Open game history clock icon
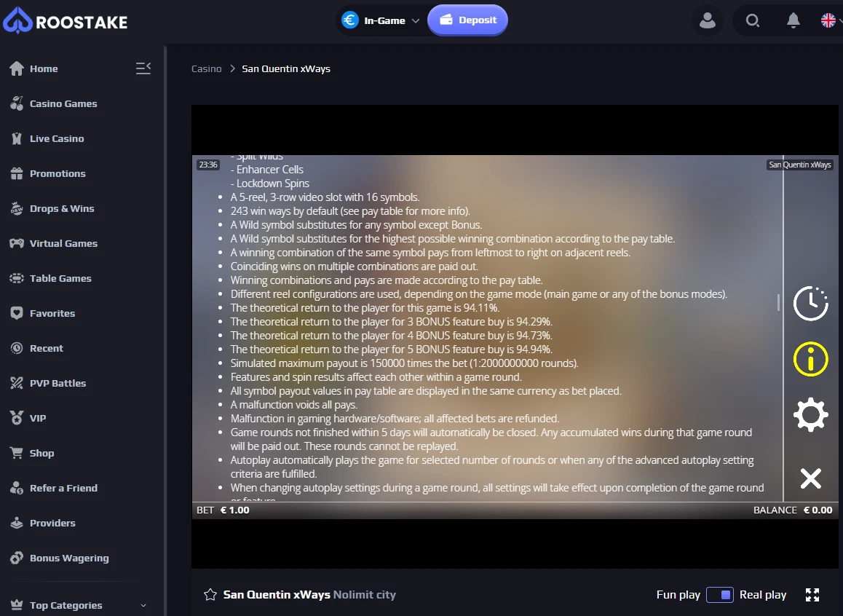Viewport: 843px width, 616px height. click(811, 304)
